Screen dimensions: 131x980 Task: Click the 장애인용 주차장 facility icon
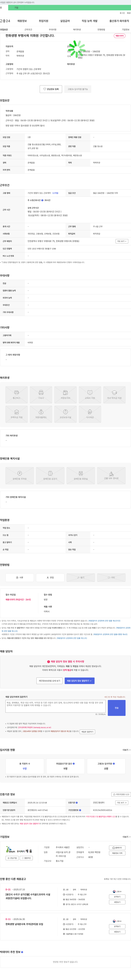[x=20, y=476]
